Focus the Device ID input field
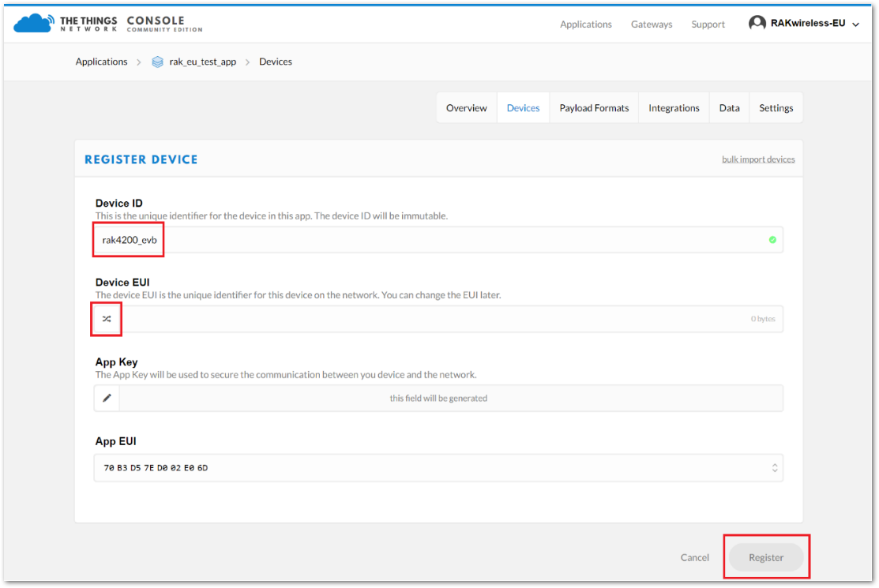 (x=438, y=240)
